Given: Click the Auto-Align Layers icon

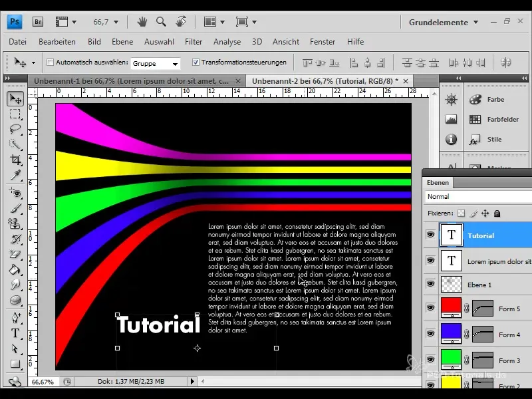Looking at the screenshot, I should (505, 63).
